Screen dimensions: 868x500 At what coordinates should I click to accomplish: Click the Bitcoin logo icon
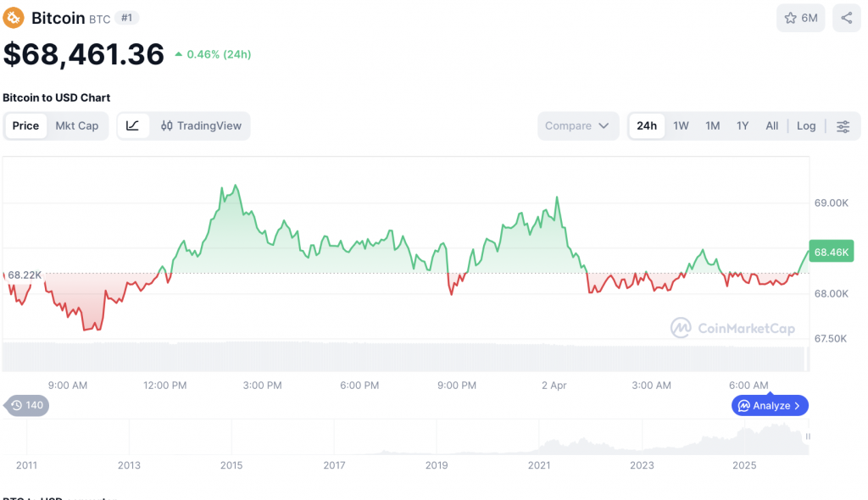(14, 18)
